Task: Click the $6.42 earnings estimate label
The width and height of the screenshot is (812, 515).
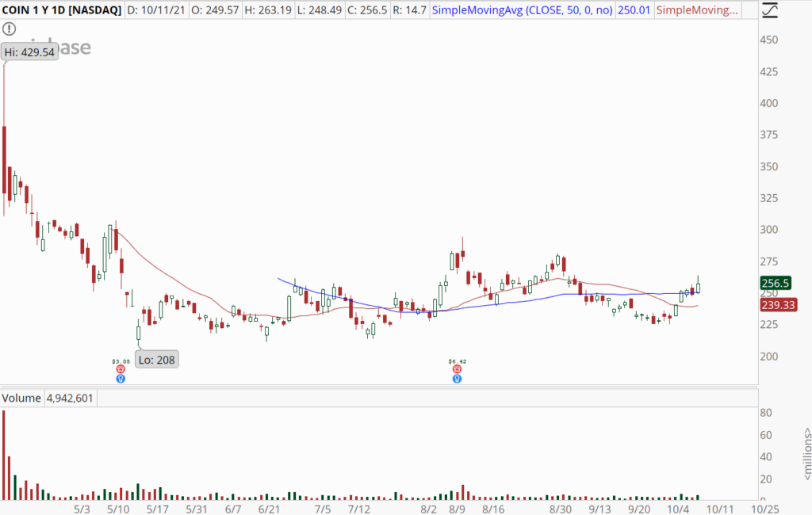Action: (458, 361)
